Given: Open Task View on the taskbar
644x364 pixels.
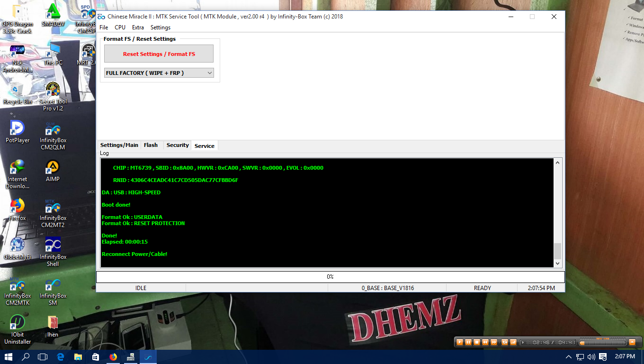Looking at the screenshot, I should tap(43, 357).
